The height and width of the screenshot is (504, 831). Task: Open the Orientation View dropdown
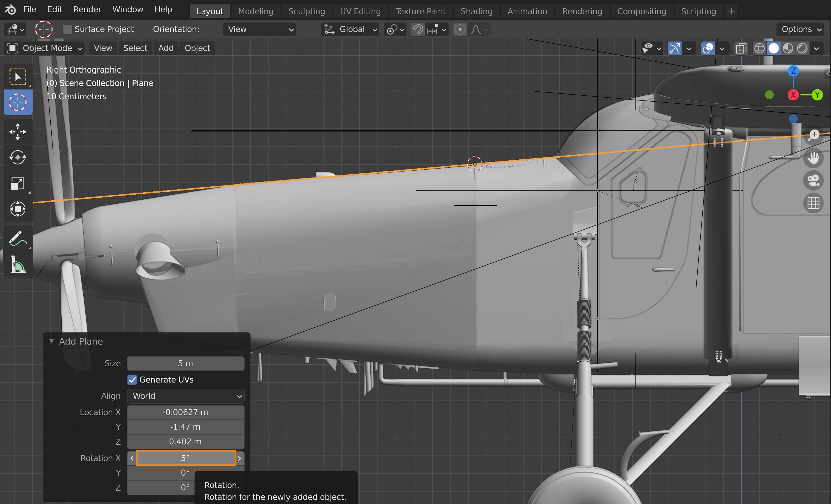(x=259, y=29)
